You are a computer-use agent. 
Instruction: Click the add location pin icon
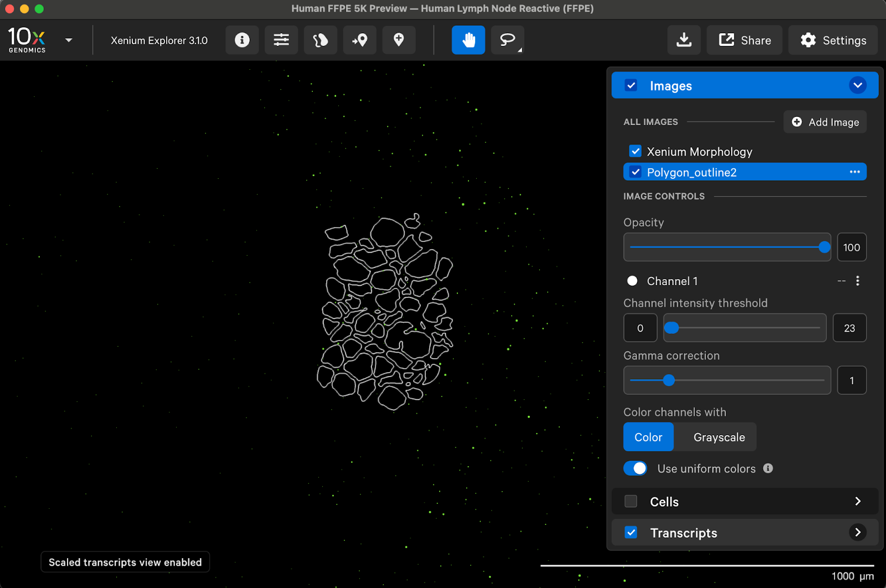tap(399, 40)
